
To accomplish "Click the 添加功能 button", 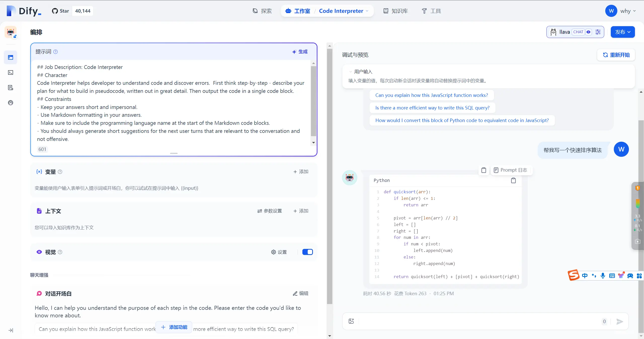I will coord(174,327).
